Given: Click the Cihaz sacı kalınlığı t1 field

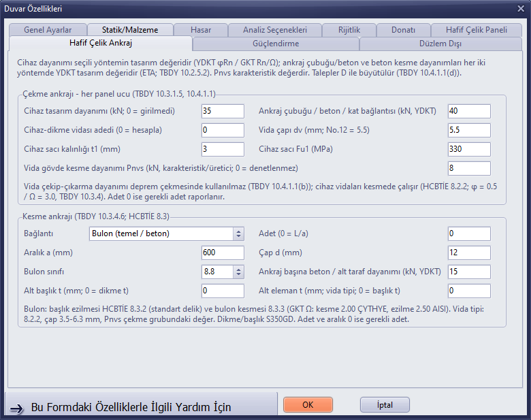Looking at the screenshot, I should coord(223,149).
